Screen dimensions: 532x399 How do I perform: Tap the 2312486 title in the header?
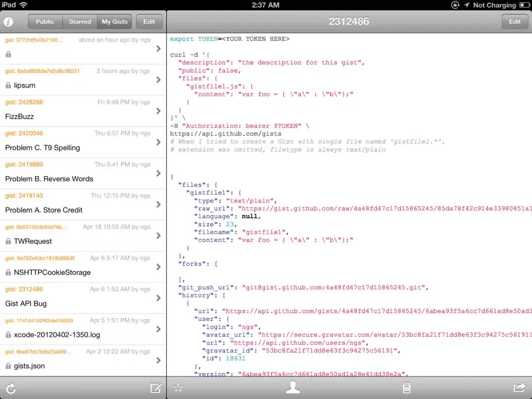pyautogui.click(x=349, y=22)
